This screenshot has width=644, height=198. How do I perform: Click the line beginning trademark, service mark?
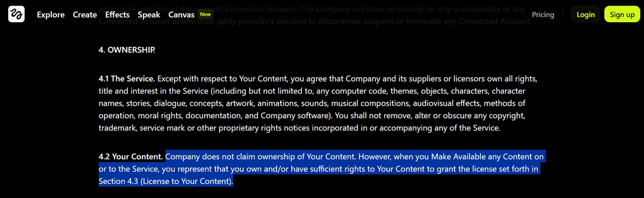pyautogui.click(x=299, y=127)
